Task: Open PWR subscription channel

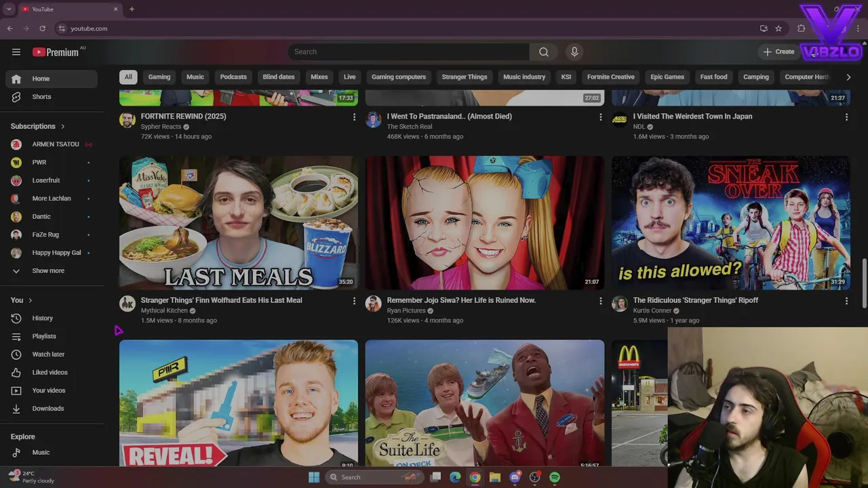Action: pyautogui.click(x=52, y=163)
